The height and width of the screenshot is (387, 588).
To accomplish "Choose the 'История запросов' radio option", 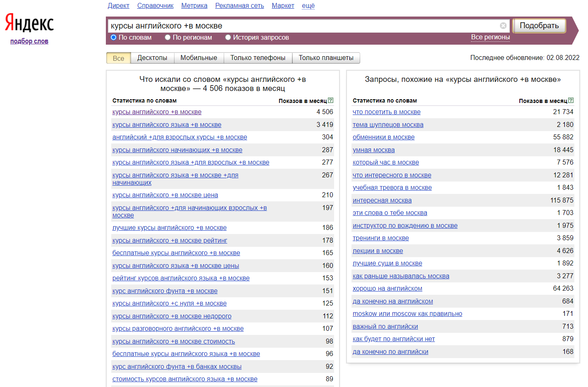I will point(228,38).
